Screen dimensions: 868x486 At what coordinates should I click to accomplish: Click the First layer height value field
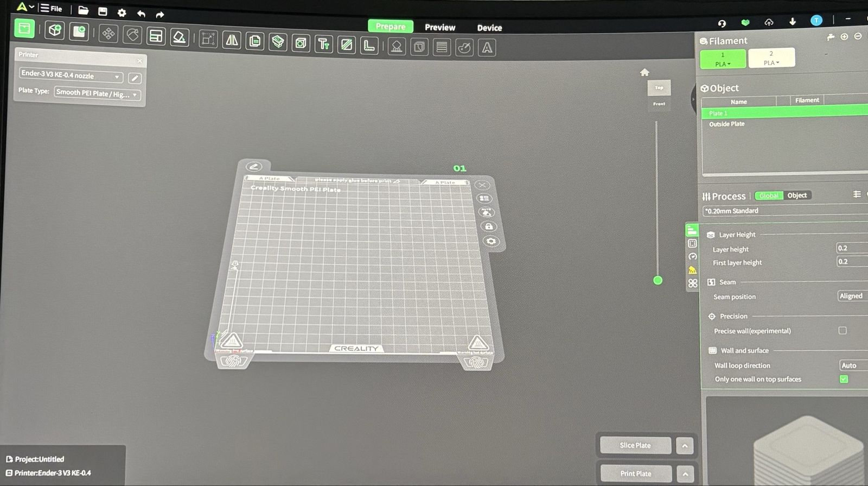pos(852,262)
